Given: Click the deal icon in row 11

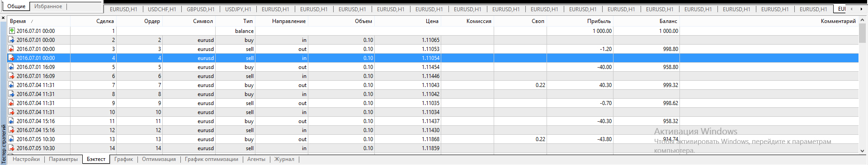Looking at the screenshot, I should pos(12,121).
